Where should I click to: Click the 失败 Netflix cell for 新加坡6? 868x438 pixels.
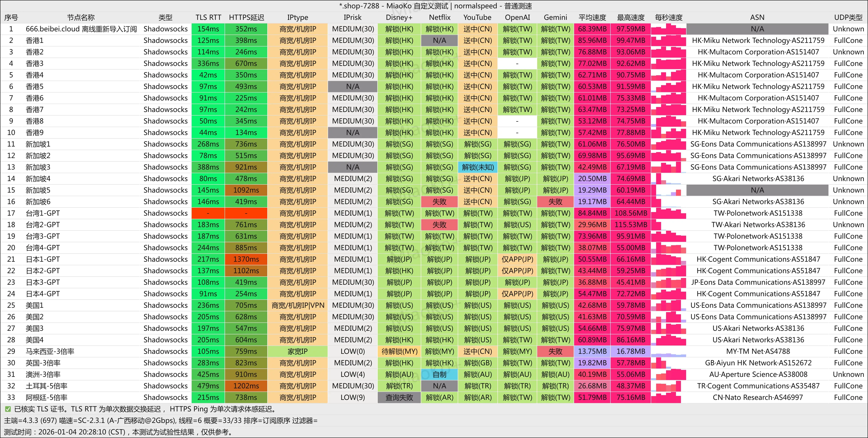pyautogui.click(x=439, y=202)
